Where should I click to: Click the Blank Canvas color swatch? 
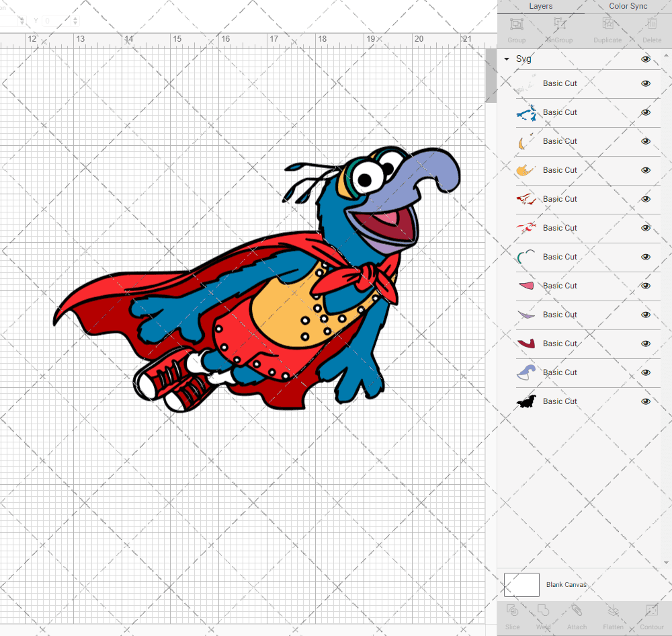point(521,584)
